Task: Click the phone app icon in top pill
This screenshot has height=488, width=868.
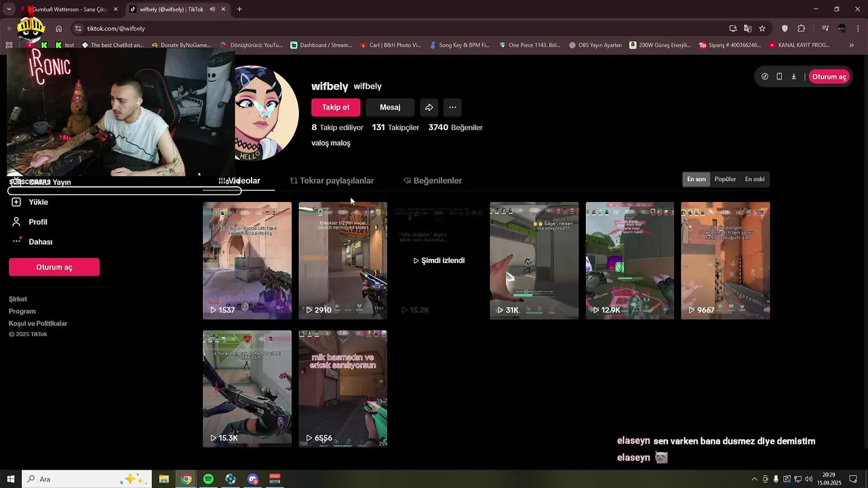Action: (x=779, y=77)
